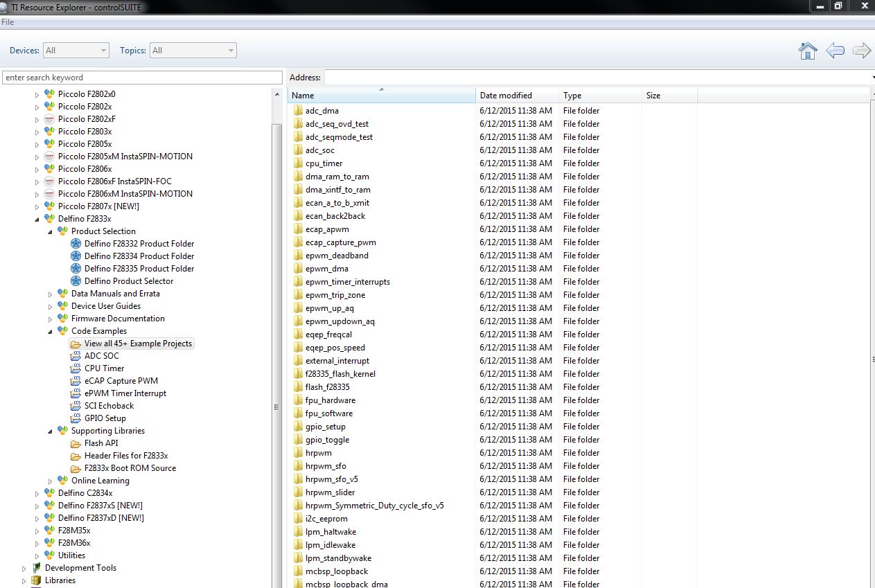Image resolution: width=875 pixels, height=588 pixels.
Task: Click the SCI Echoback project icon
Action: click(76, 406)
